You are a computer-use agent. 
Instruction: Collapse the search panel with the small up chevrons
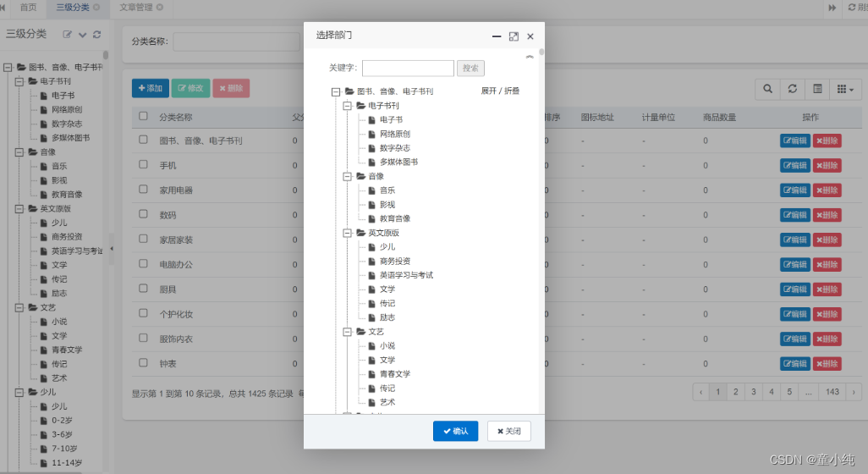530,57
